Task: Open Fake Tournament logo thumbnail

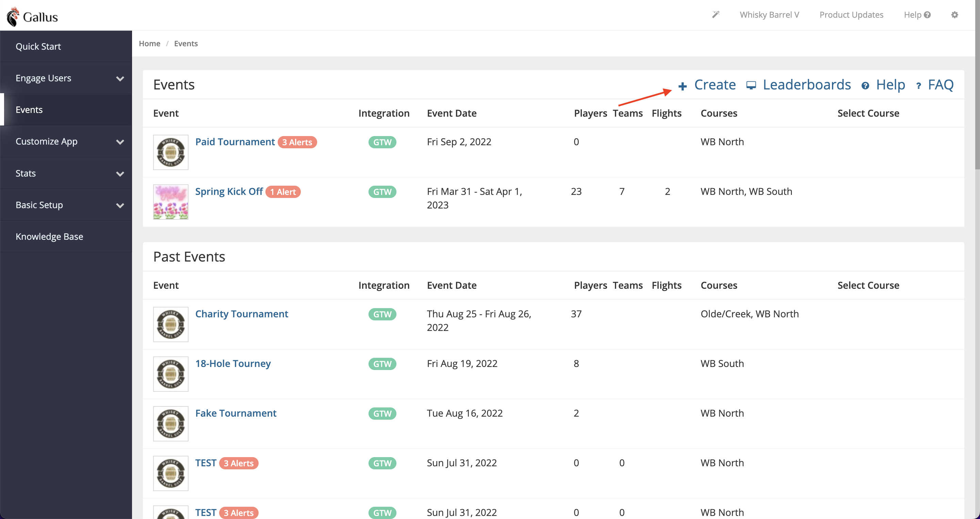Action: click(170, 423)
